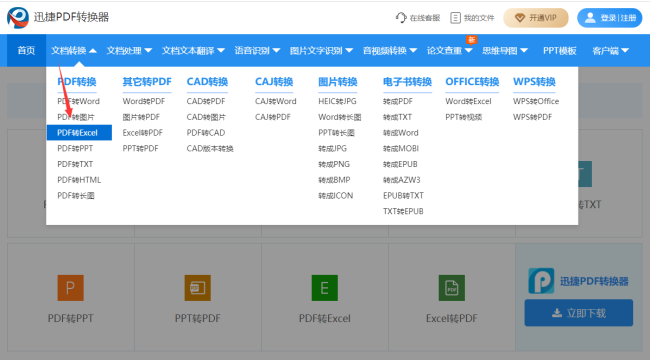Pick Word转长图 option
The width and height of the screenshot is (650, 360).
(x=340, y=117)
